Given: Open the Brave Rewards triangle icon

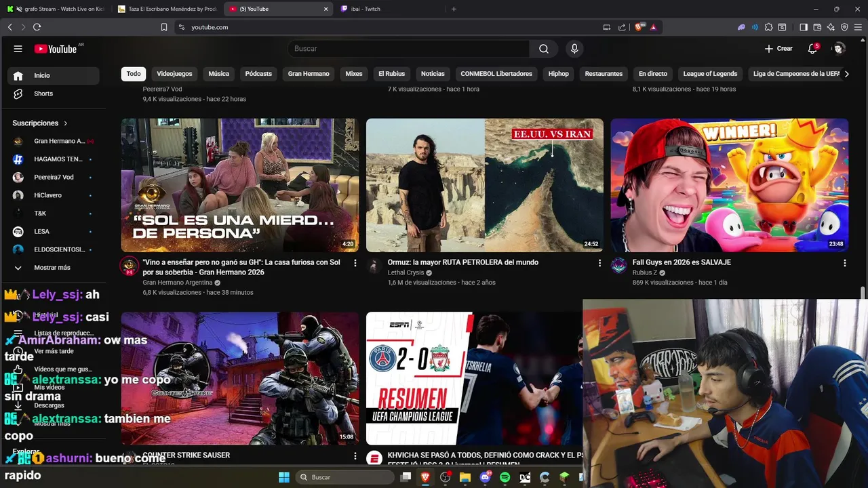Looking at the screenshot, I should point(653,27).
